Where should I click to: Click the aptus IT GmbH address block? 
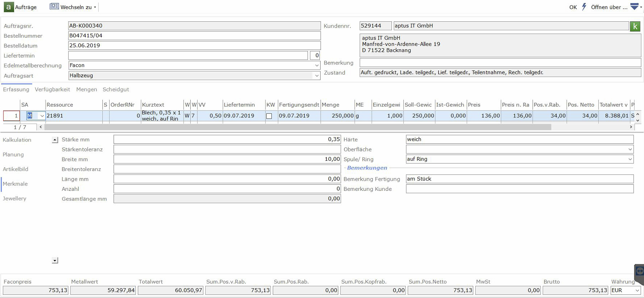pos(500,45)
